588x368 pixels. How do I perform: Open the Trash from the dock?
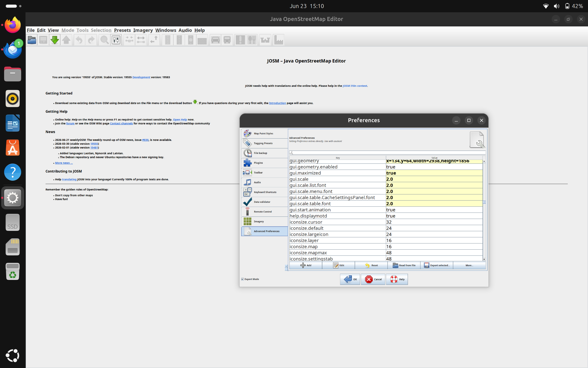(13, 271)
